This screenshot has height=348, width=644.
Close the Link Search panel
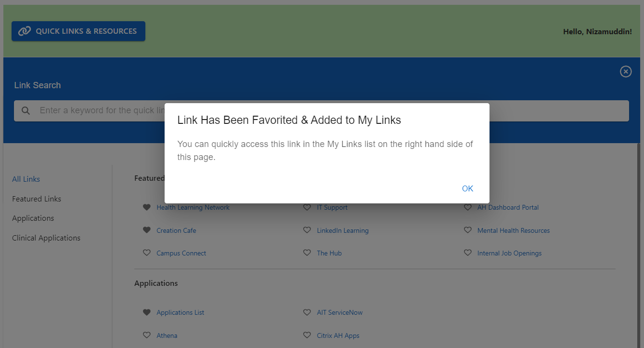625,72
